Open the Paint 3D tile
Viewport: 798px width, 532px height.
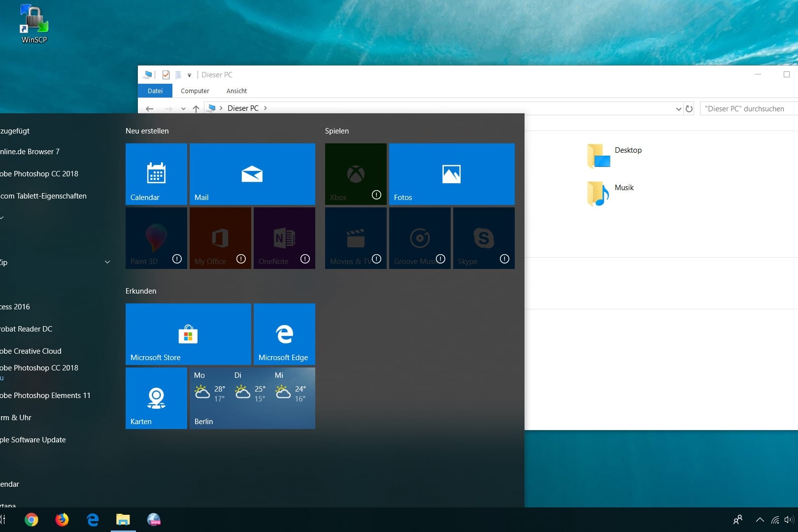156,238
